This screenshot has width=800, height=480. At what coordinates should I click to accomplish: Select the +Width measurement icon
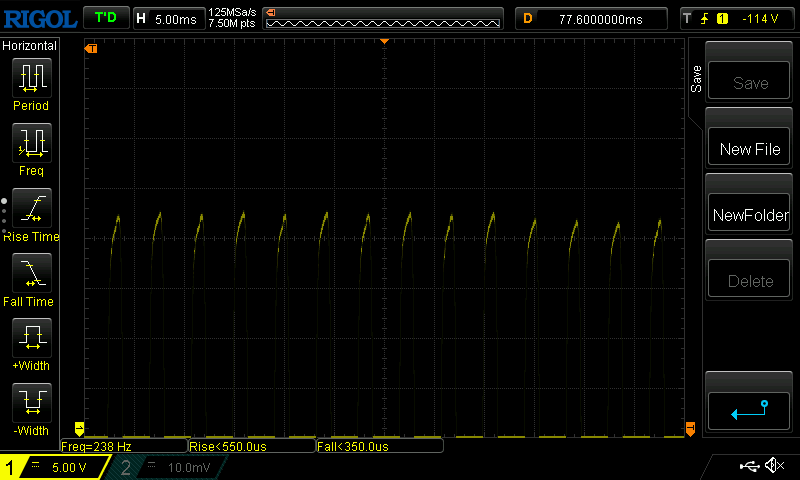32,337
